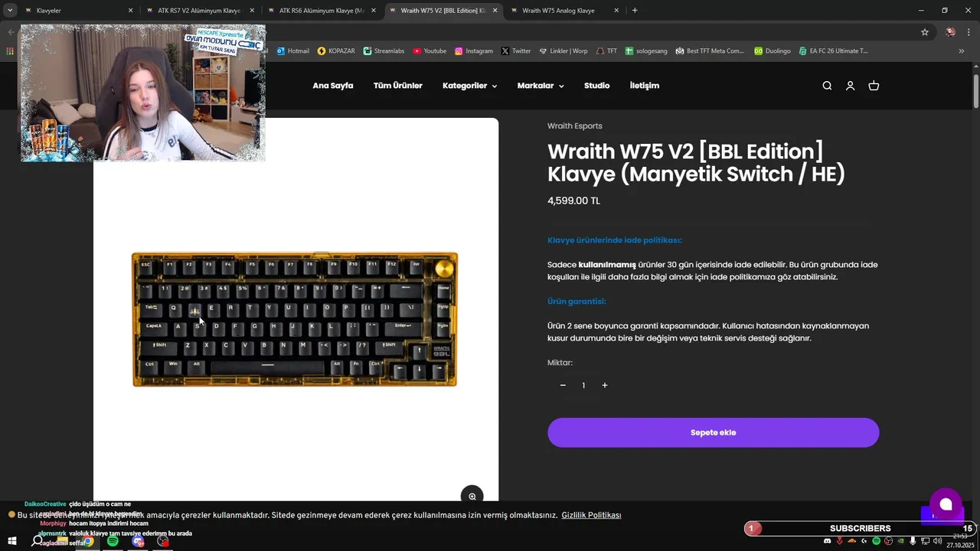Switch to ATK RS7 V2 Alüminyum Klavye tab

(199, 11)
